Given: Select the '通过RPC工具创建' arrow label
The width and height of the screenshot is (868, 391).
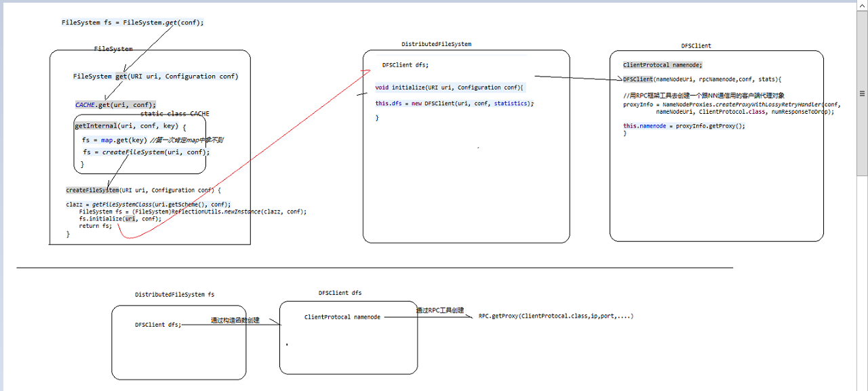Looking at the screenshot, I should 440,310.
